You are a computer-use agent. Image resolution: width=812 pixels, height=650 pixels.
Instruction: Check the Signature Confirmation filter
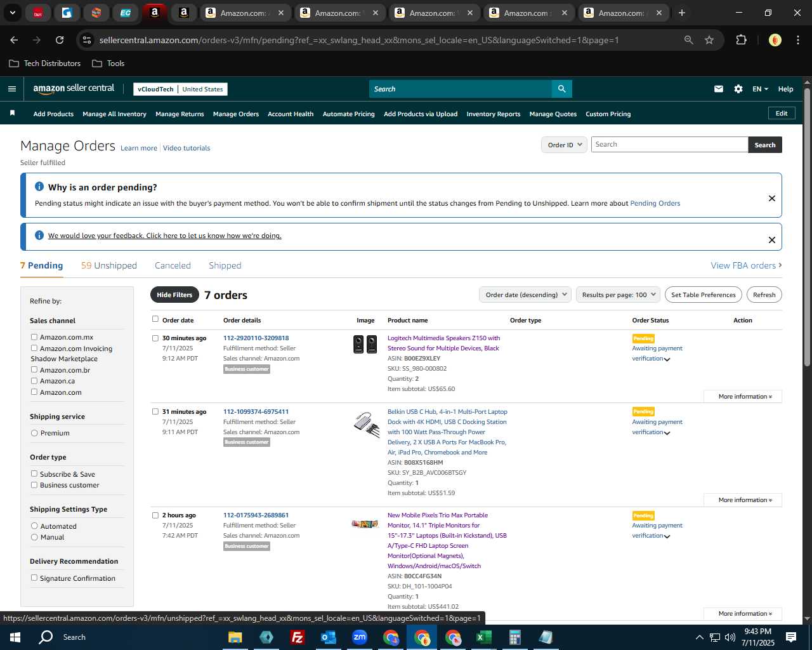(x=34, y=578)
